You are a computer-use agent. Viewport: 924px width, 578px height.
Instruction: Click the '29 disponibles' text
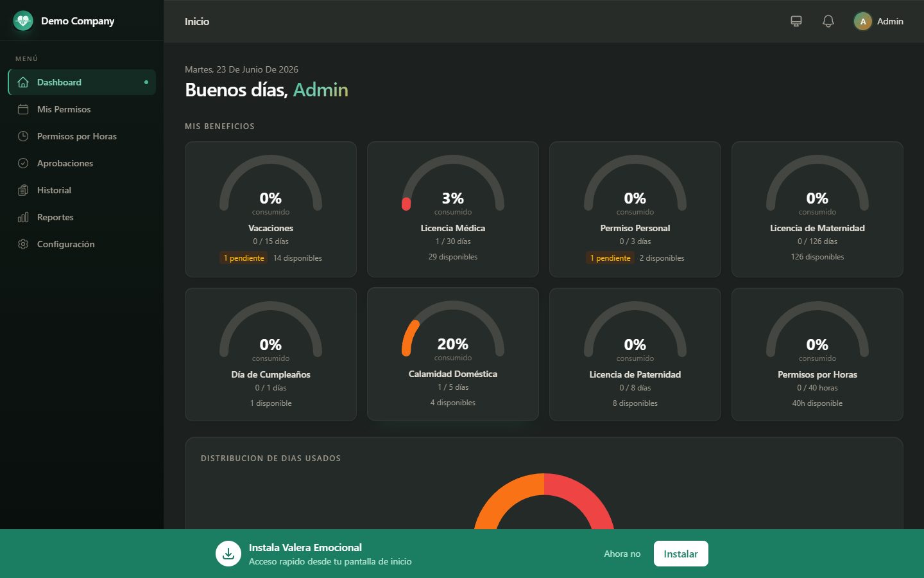tap(453, 257)
